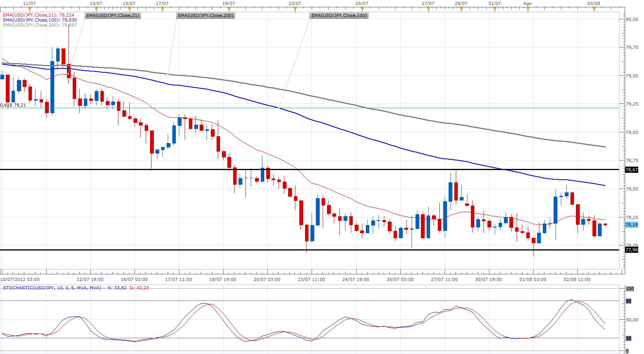This screenshot has width=644, height=354.
Task: Select the gray EMA(USD/JPY.Close,21) label box
Action: click(112, 16)
